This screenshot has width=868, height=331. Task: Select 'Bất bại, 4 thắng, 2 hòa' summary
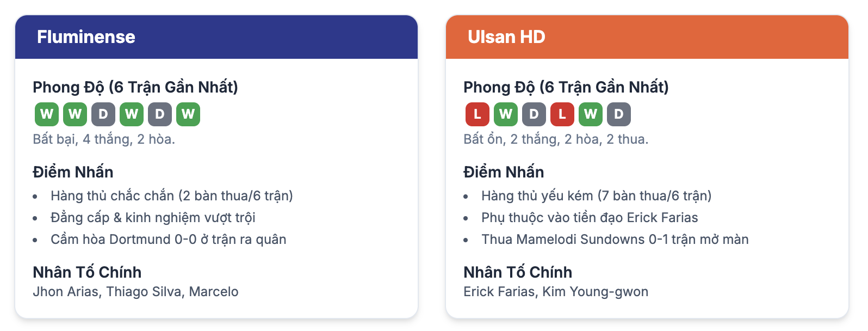click(104, 139)
